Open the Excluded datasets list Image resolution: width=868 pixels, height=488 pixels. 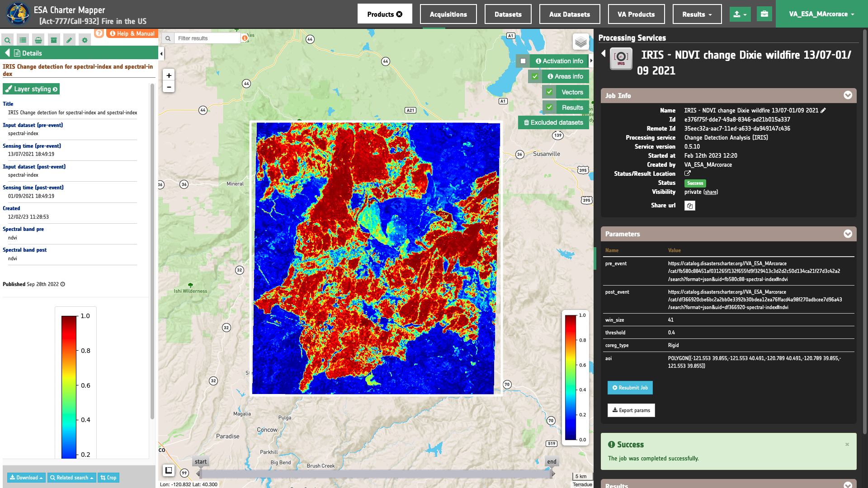pos(553,122)
